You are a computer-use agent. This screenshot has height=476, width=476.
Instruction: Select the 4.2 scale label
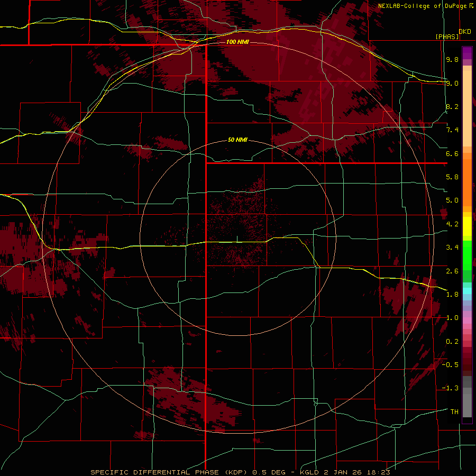pyautogui.click(x=452, y=224)
